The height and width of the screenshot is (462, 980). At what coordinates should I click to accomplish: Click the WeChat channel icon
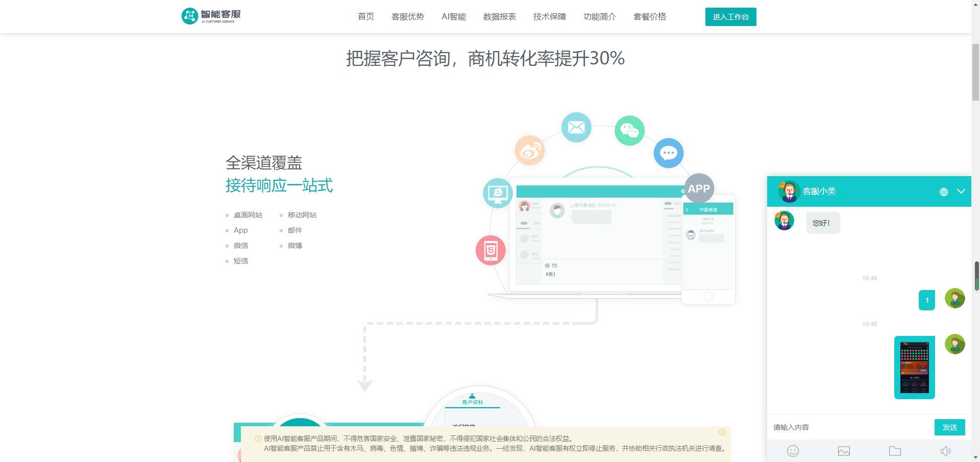pyautogui.click(x=629, y=131)
